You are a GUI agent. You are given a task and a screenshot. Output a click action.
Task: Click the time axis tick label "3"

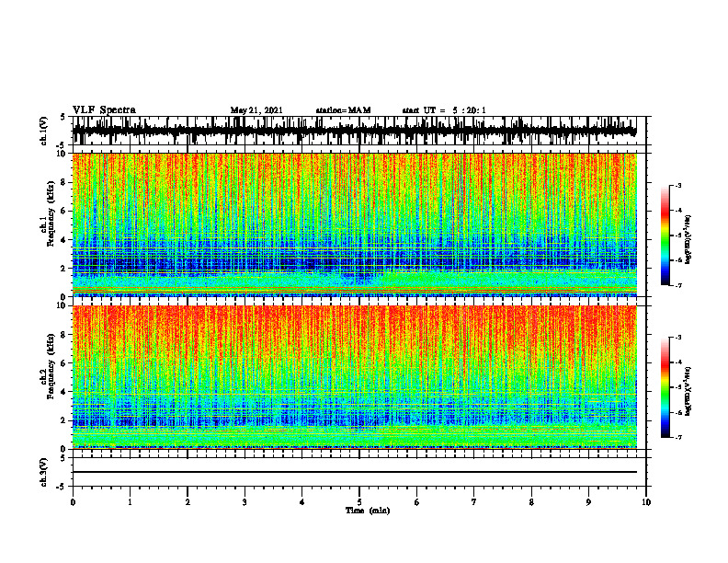coord(245,502)
